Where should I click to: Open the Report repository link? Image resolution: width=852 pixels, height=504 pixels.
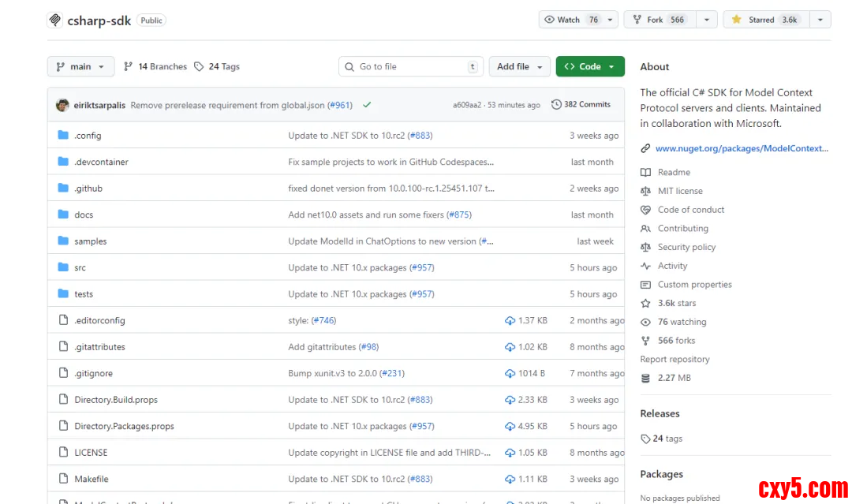pyautogui.click(x=674, y=360)
